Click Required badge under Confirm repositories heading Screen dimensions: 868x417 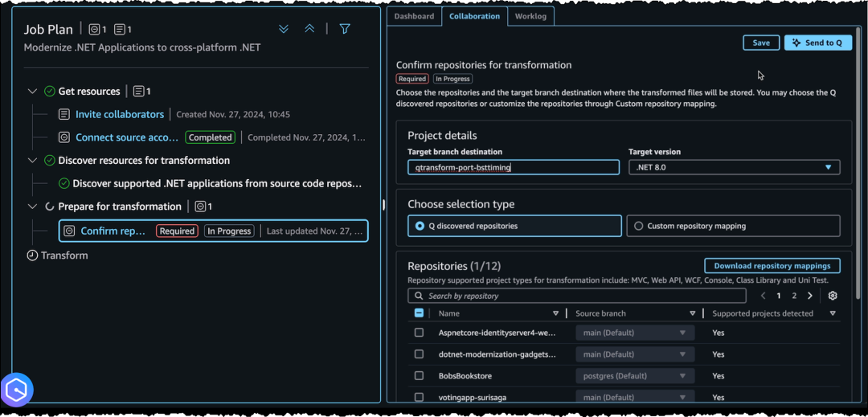[x=412, y=79]
